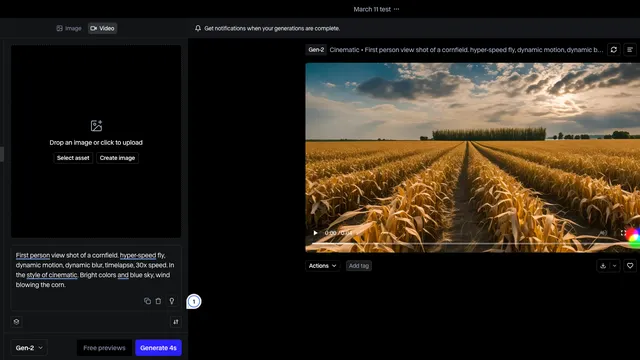Expand the Actions dropdown
Viewport: 640px width, 360px height.
click(x=322, y=266)
